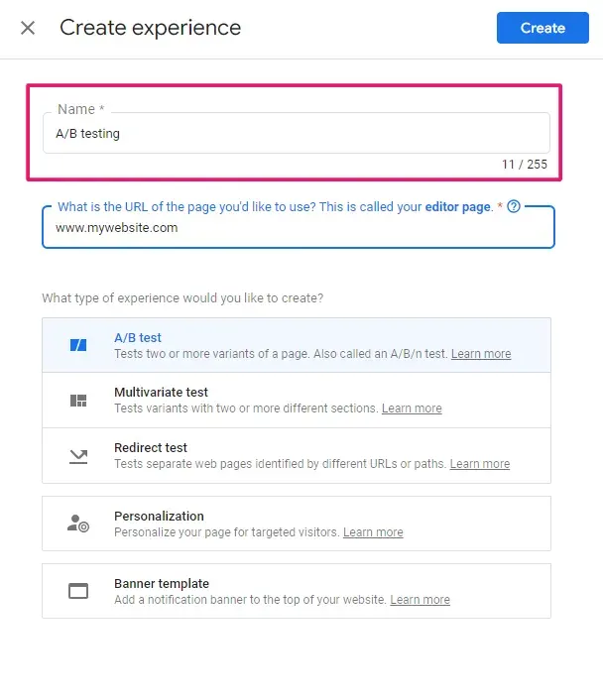Click the Banner template icon
603x700 pixels.
(78, 591)
